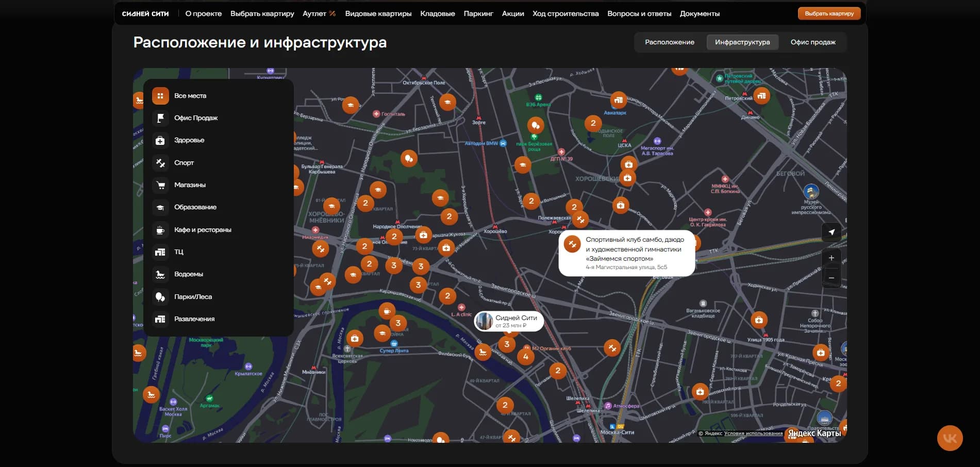Switch to the 'Расположение' tab
This screenshot has width=980, height=467.
pos(669,42)
